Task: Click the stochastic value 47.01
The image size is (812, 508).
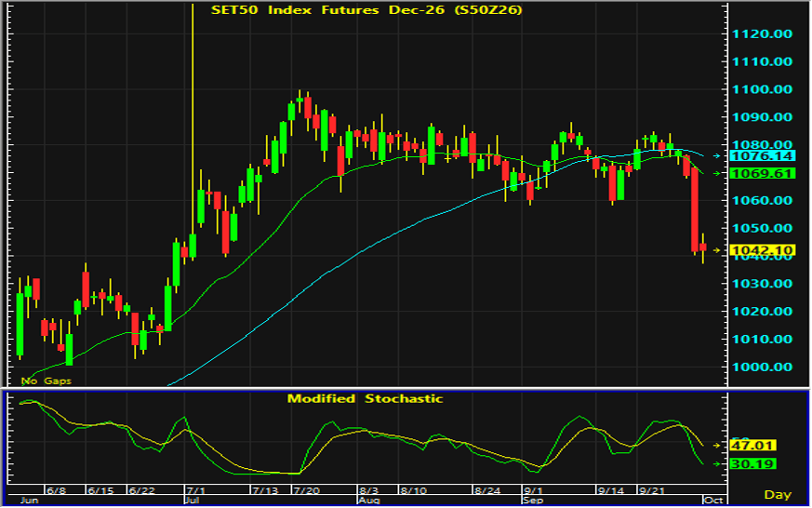Action: click(752, 446)
